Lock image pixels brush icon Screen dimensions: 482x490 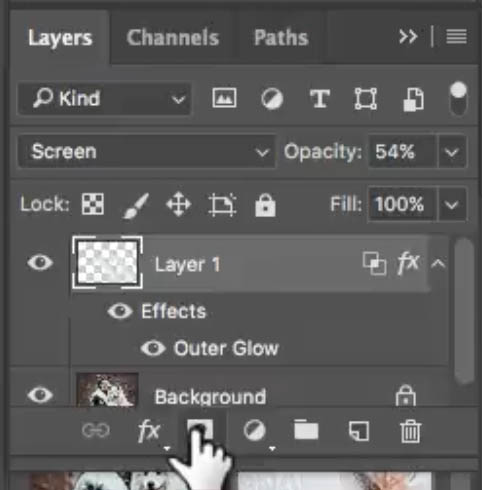(x=136, y=206)
